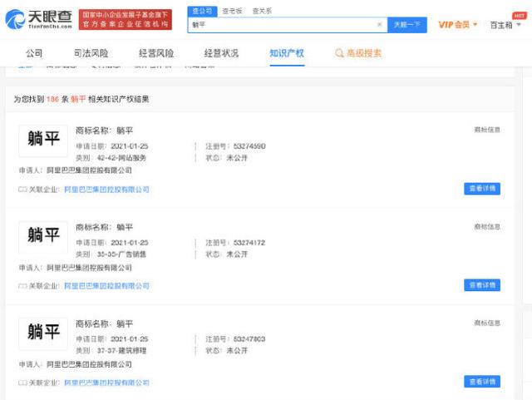Open the Tianyancha logo homepage

39,19
